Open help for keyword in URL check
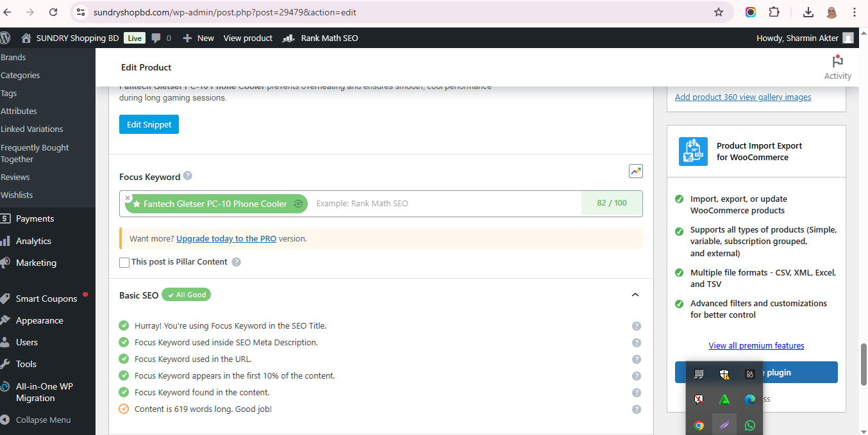868x435 pixels. tap(637, 359)
